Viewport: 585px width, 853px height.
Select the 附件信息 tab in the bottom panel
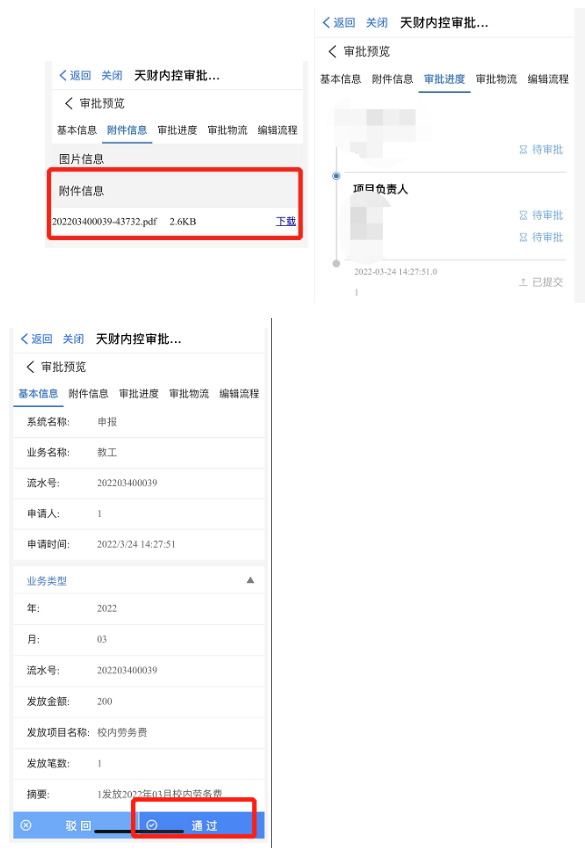tap(88, 393)
